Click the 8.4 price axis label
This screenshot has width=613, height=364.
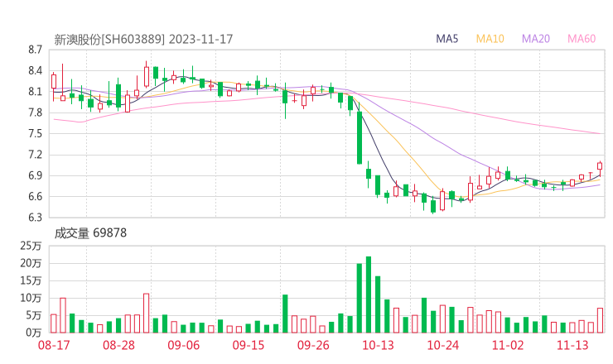coord(35,70)
